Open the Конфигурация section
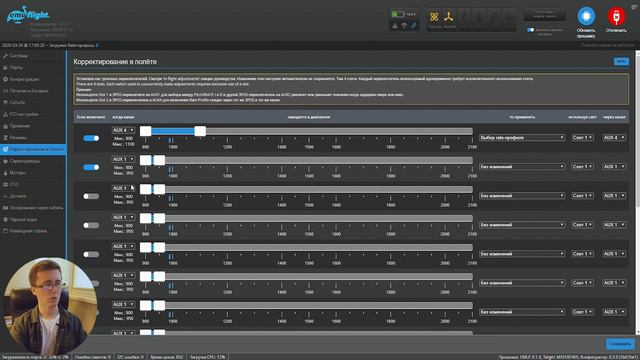 pos(33,79)
